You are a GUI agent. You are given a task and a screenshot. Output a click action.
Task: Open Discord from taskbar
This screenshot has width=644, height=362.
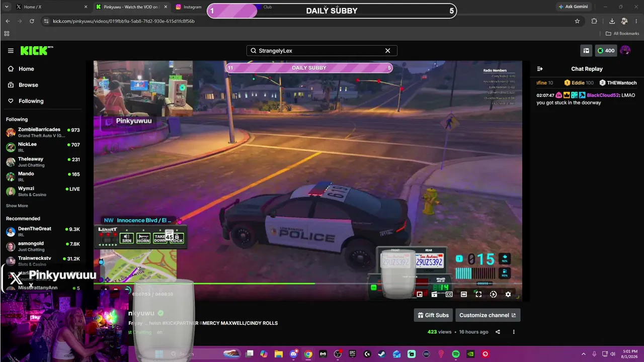pos(293,354)
